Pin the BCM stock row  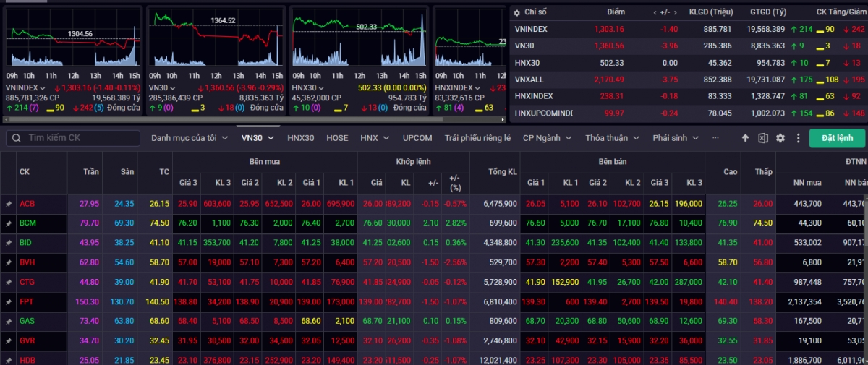9,224
